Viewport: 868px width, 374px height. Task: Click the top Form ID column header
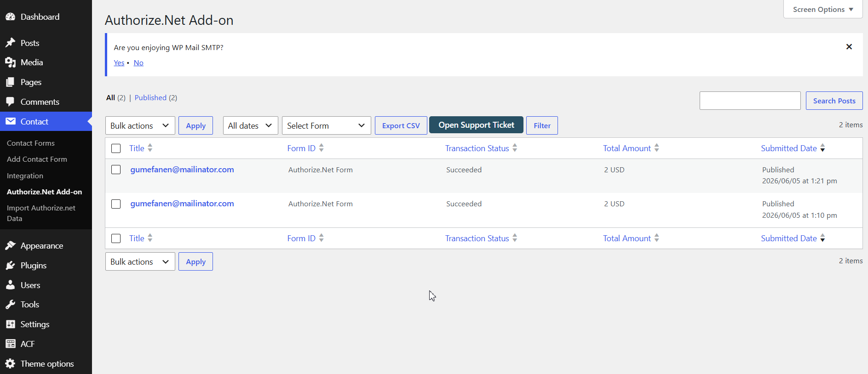point(301,148)
